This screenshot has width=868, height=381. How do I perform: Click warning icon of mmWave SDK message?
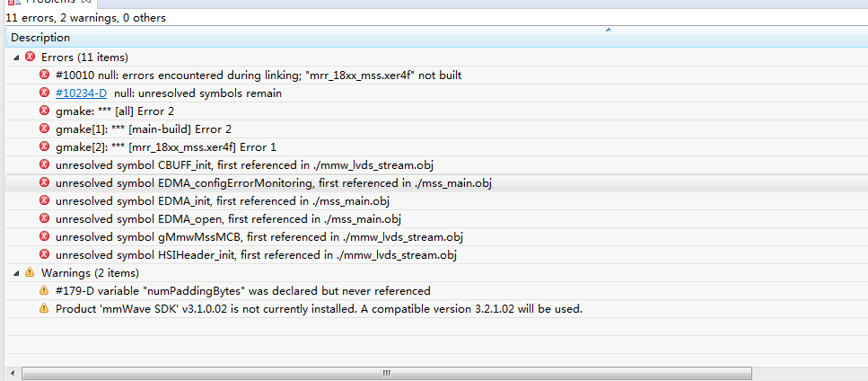[44, 308]
